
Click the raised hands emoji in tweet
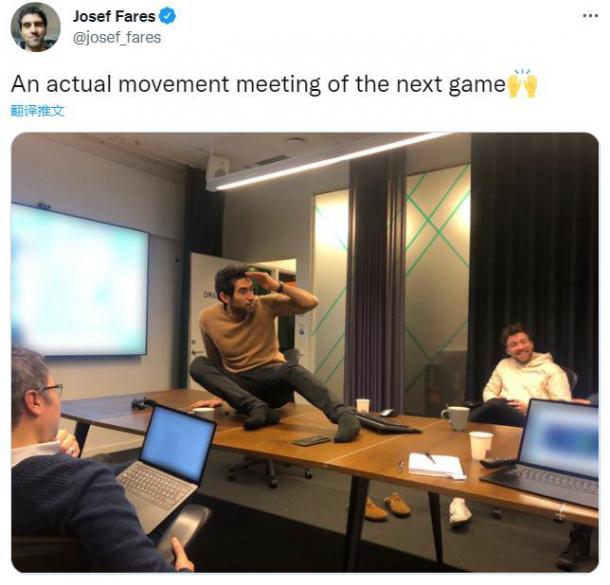[x=522, y=83]
